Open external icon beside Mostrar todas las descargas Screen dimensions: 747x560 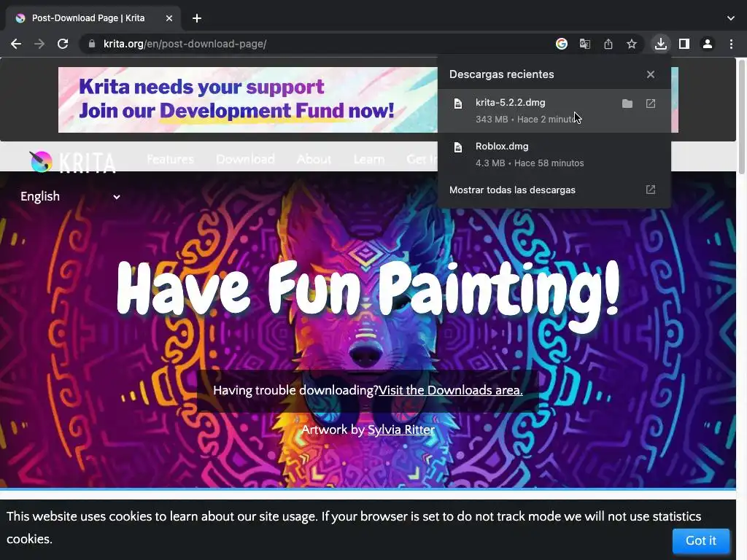(651, 190)
